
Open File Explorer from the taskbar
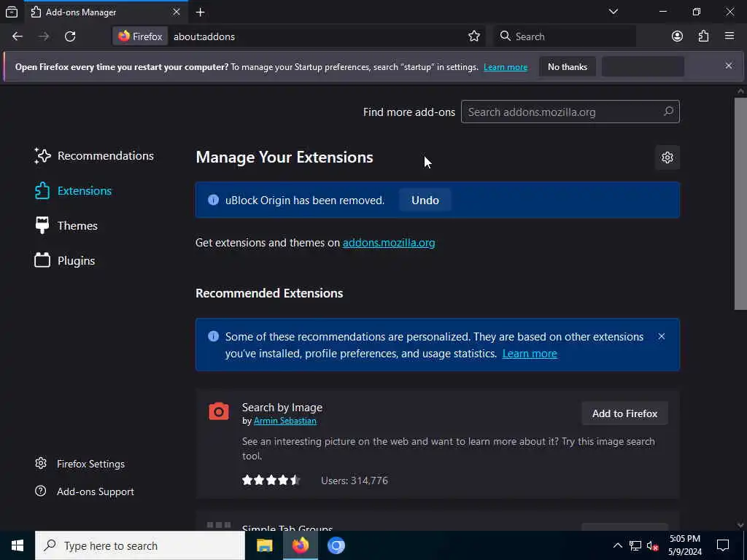pos(264,545)
